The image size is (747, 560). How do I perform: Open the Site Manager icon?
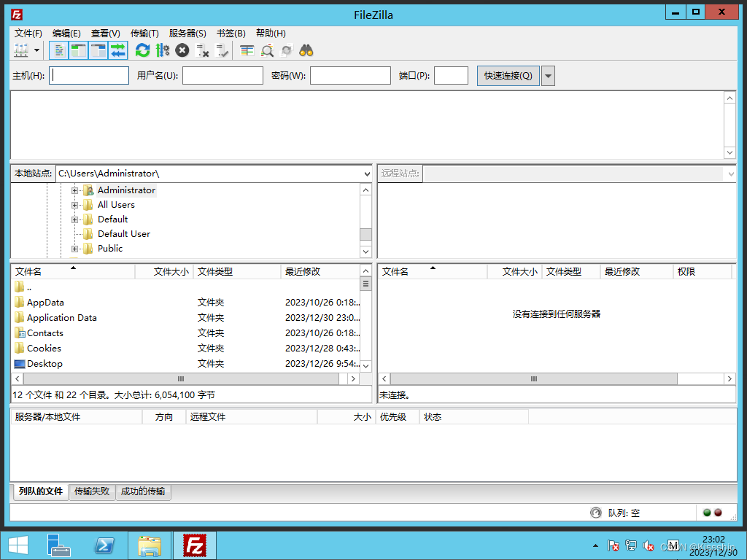[21, 50]
